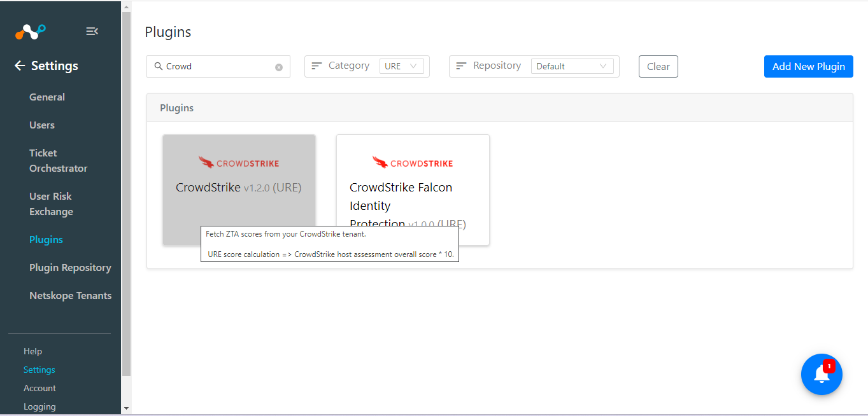868x416 pixels.
Task: Open the Account link
Action: [40, 388]
